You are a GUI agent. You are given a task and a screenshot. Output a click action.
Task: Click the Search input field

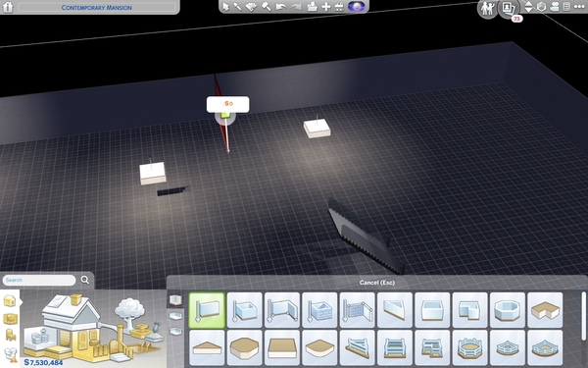pyautogui.click(x=39, y=280)
